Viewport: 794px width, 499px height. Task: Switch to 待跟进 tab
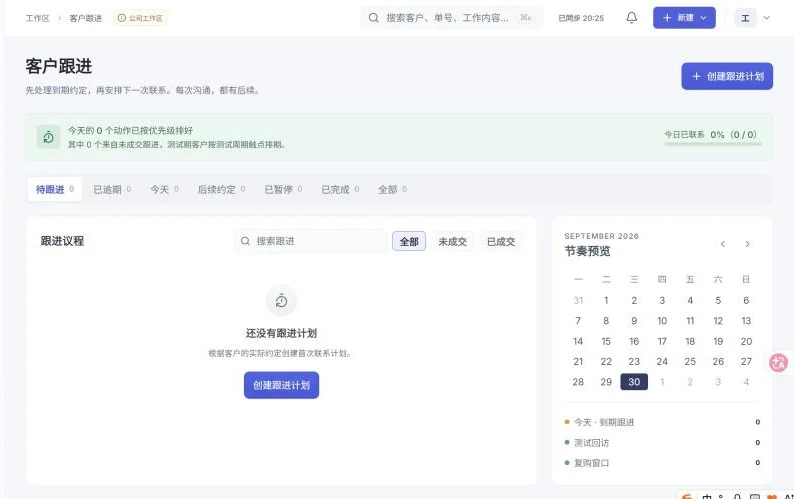pyautogui.click(x=55, y=189)
